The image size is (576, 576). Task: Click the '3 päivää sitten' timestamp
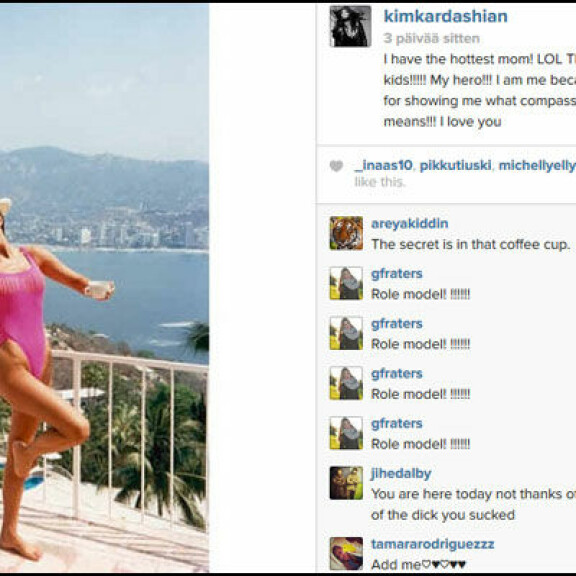(432, 38)
